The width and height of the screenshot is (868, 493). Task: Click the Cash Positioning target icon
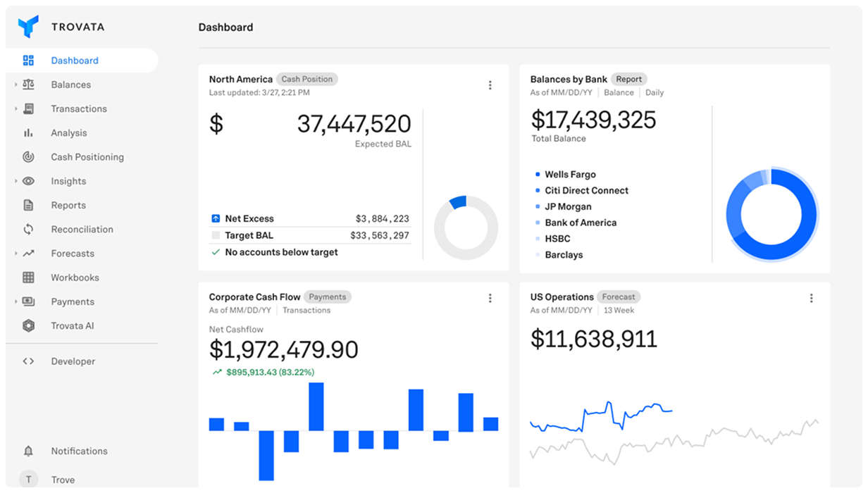tap(28, 157)
